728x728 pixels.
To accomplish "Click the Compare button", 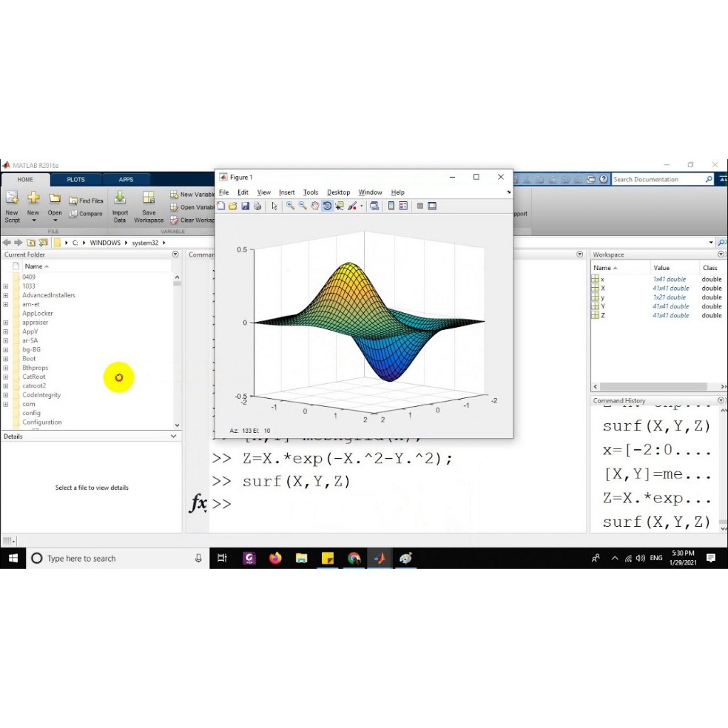I will click(86, 213).
